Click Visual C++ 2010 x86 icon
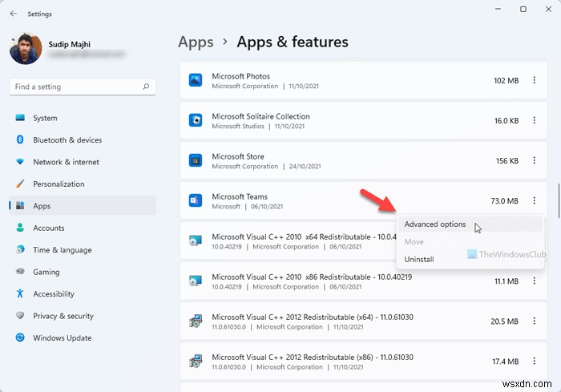This screenshot has width=561, height=392. 196,281
